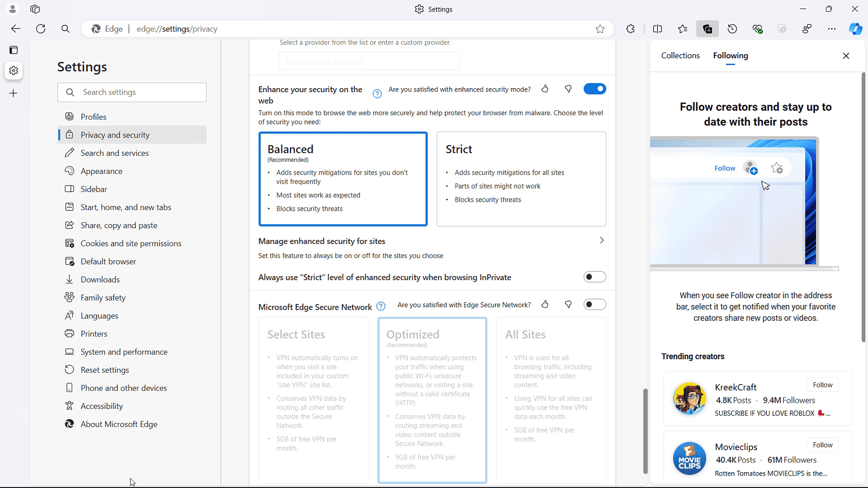Click the settings page vertical scrollbar

tap(645, 431)
